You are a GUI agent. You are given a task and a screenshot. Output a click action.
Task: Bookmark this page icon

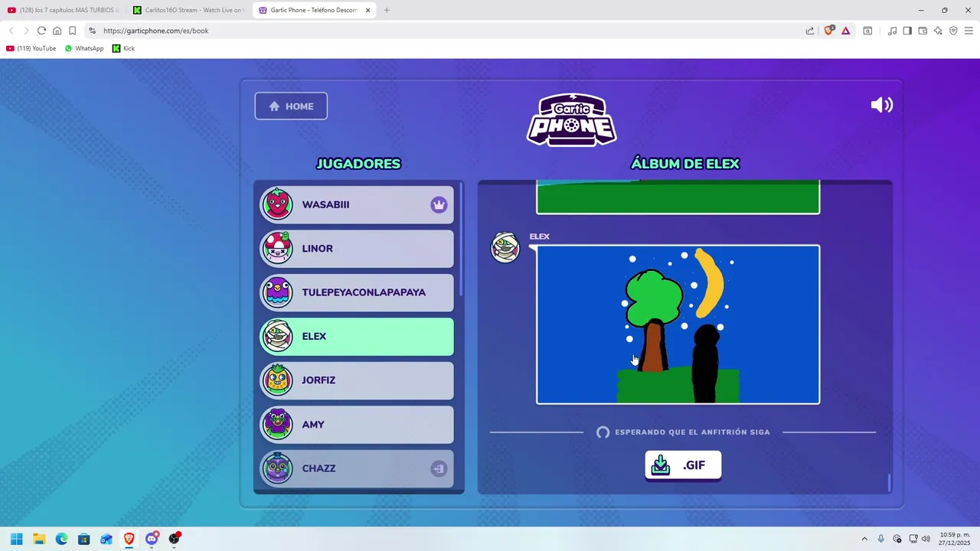click(72, 31)
